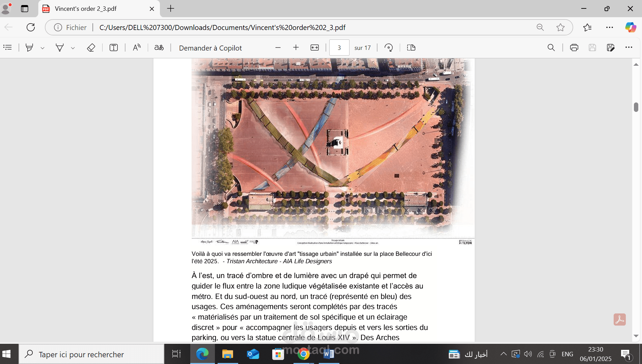Click the scrollbar up arrow
642x364 pixels.
pyautogui.click(x=636, y=64)
